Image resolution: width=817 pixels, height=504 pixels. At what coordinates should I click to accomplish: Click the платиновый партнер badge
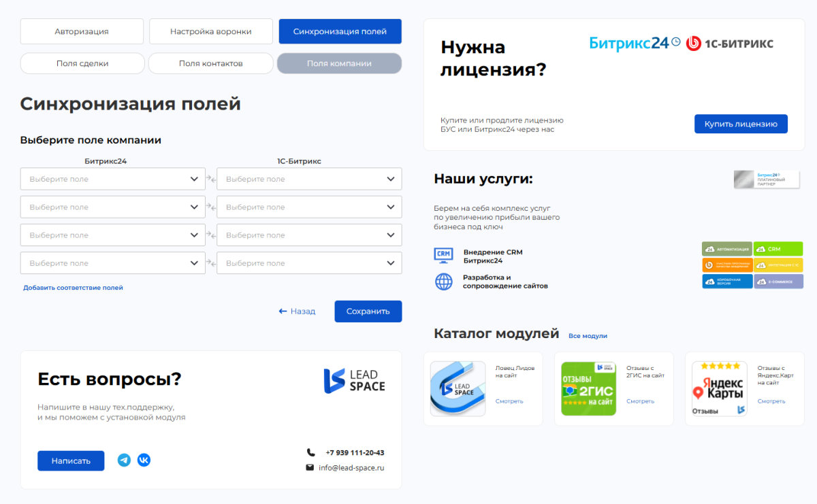pyautogui.click(x=767, y=179)
